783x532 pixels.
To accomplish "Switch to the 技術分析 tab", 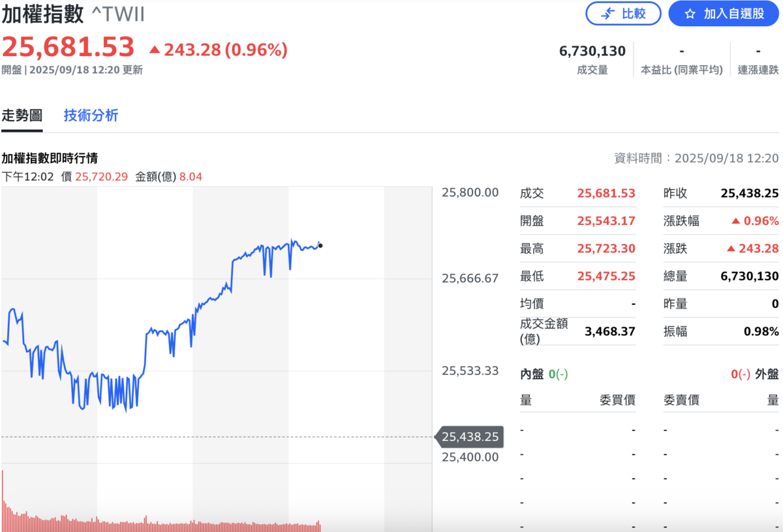I will pyautogui.click(x=91, y=115).
